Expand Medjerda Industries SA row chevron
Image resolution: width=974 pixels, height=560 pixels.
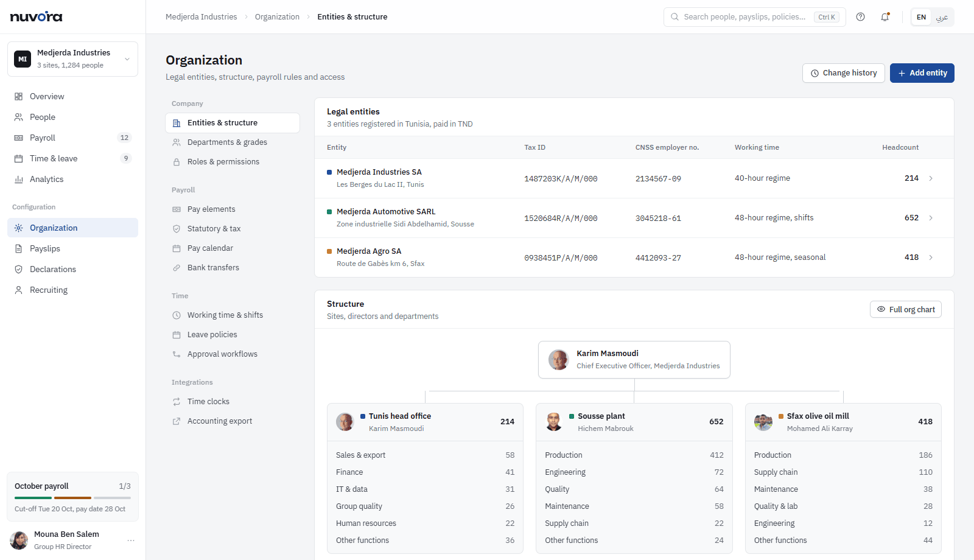(931, 178)
